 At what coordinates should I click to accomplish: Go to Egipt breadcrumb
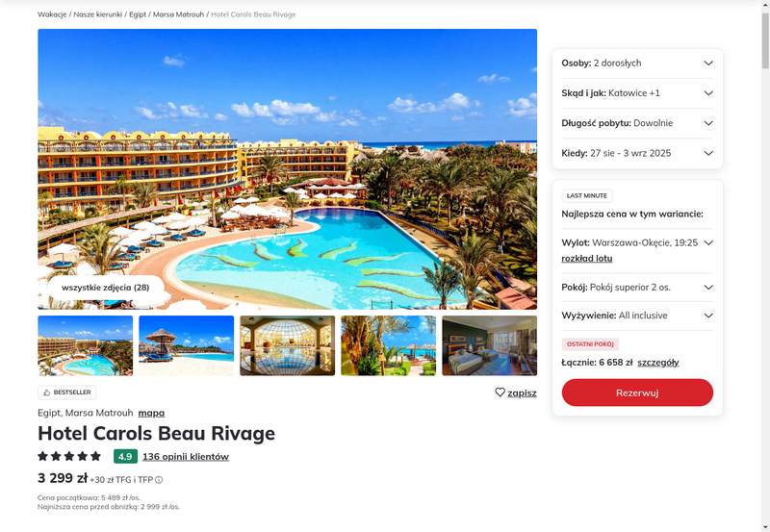pyautogui.click(x=138, y=14)
